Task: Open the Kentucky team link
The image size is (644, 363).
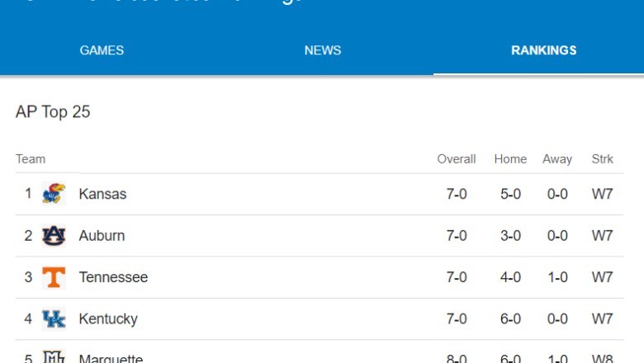Action: click(108, 319)
